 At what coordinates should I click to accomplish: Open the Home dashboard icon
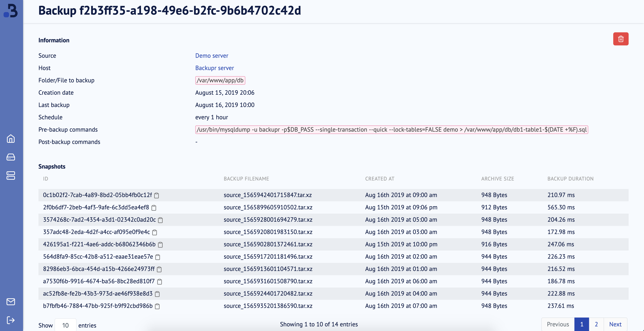click(11, 138)
